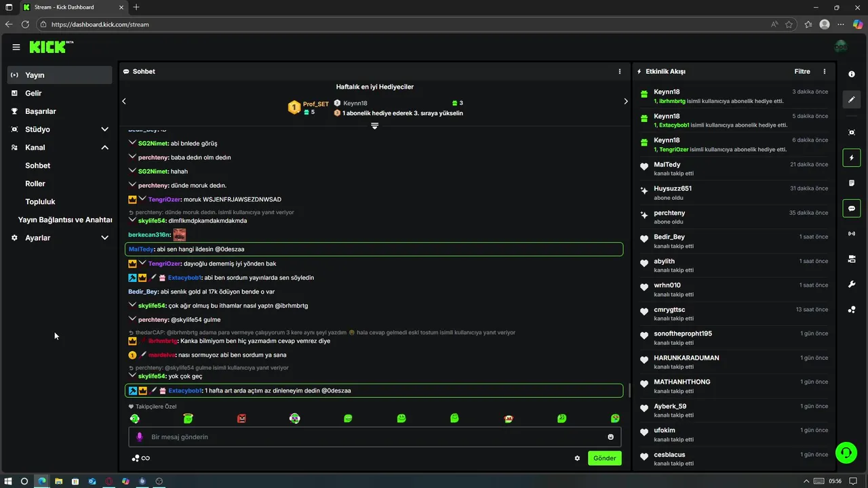
Task: Click the message input field
Action: 375,437
